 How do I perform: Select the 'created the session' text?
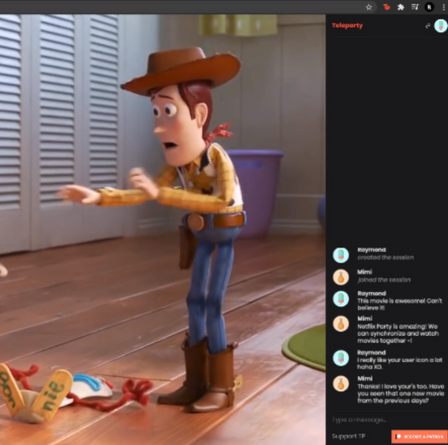pyautogui.click(x=385, y=257)
